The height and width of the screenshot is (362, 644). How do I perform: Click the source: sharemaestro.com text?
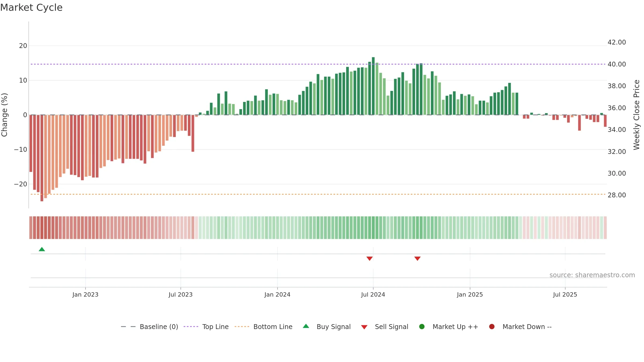[592, 275]
